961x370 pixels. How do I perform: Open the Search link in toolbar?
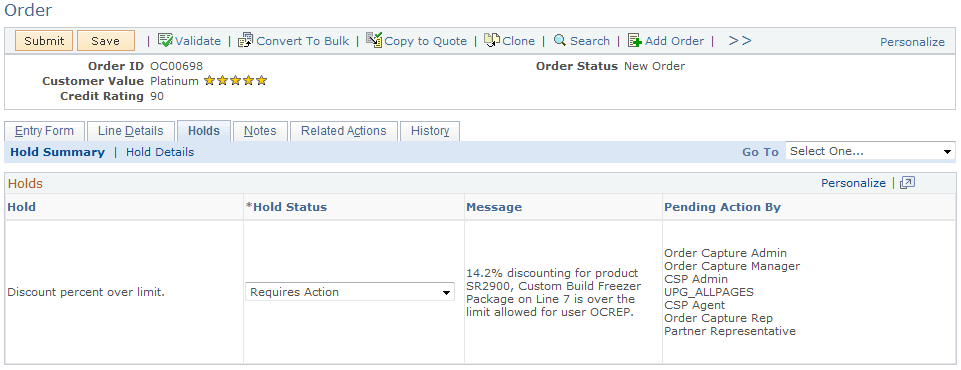tap(590, 41)
